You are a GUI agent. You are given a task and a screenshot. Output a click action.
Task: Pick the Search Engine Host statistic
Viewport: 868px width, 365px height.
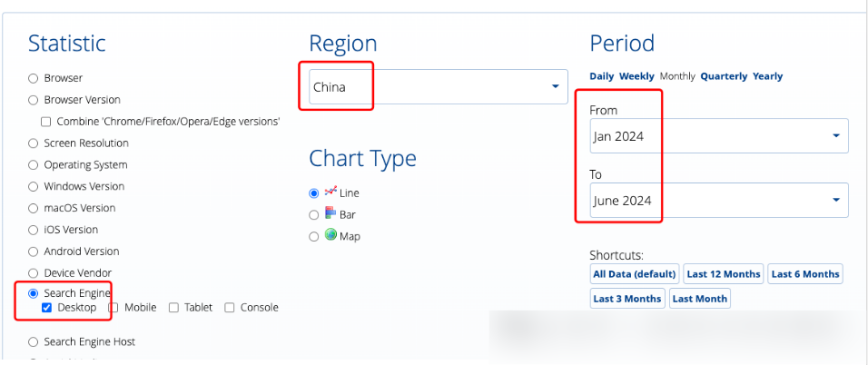pyautogui.click(x=34, y=342)
